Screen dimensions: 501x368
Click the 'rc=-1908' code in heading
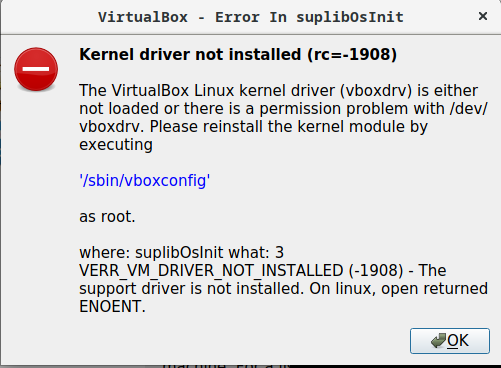(x=352, y=54)
